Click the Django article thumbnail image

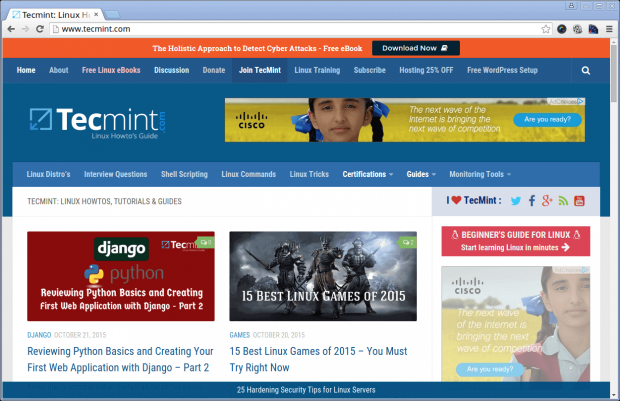click(x=121, y=276)
